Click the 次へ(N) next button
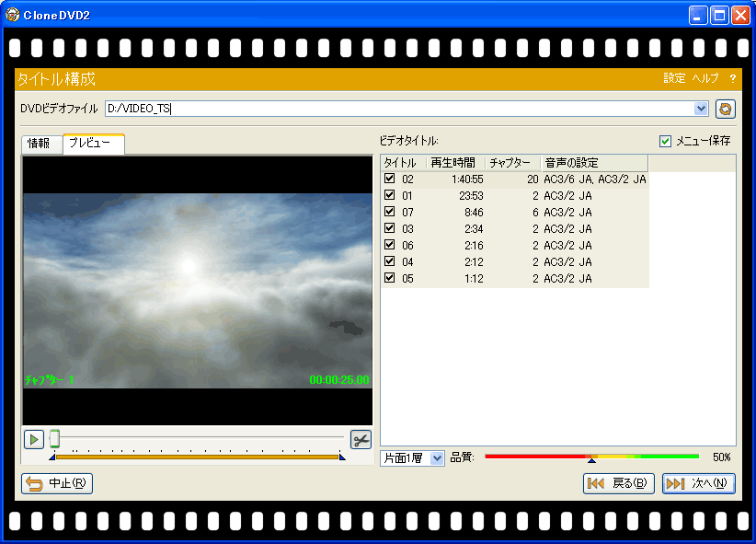This screenshot has height=544, width=756. 699,483
